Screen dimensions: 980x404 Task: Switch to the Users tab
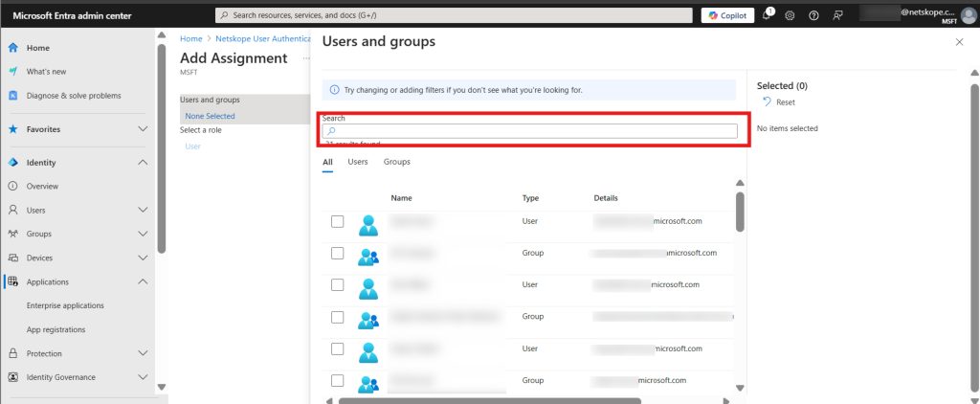358,162
